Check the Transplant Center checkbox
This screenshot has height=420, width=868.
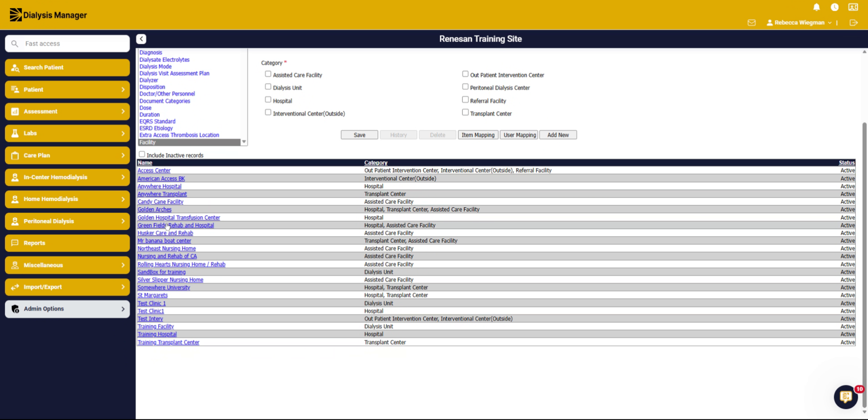[x=465, y=113]
